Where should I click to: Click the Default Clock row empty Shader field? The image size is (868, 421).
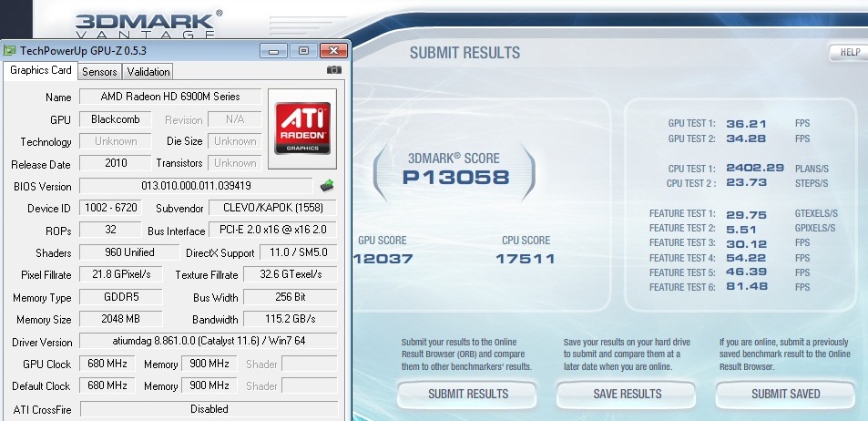(309, 385)
